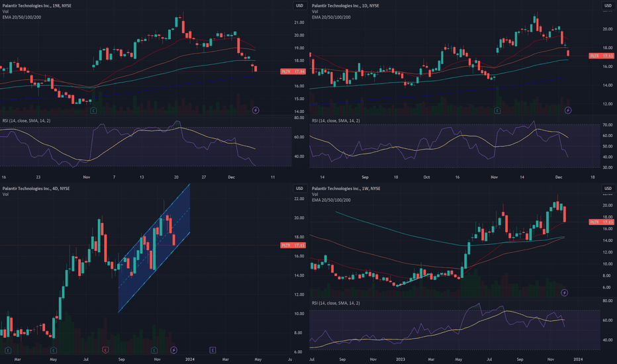Click the Oct date label on 1D chart axis
Image resolution: width=617 pixels, height=364 pixels.
[426, 177]
